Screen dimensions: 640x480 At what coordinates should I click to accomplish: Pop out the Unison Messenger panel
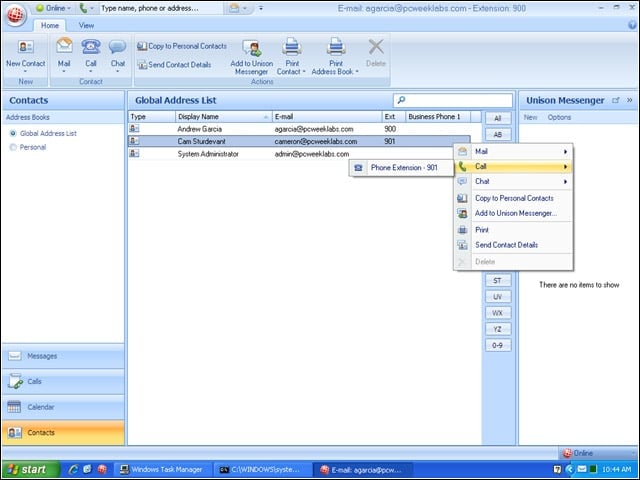point(616,100)
